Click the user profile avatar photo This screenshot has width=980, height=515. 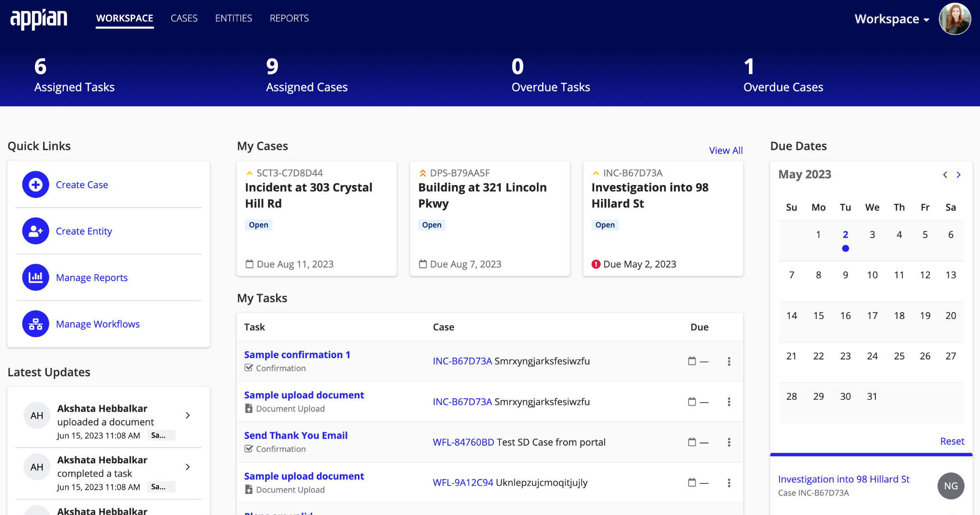tap(955, 19)
